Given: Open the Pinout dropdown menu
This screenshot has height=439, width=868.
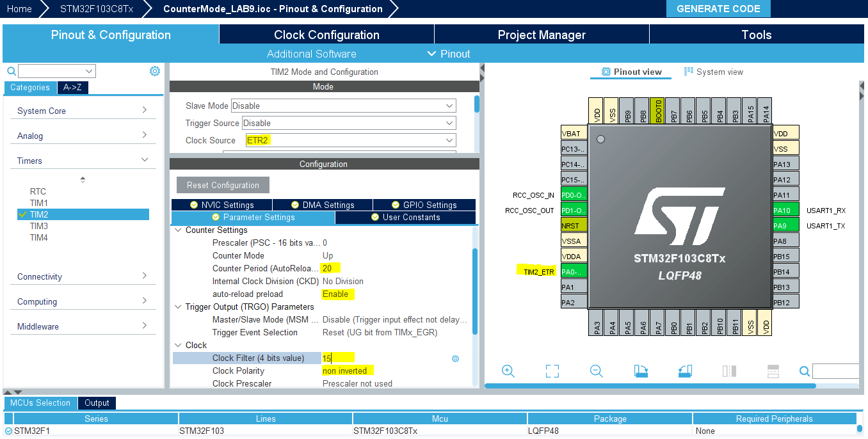Looking at the screenshot, I should tap(449, 54).
